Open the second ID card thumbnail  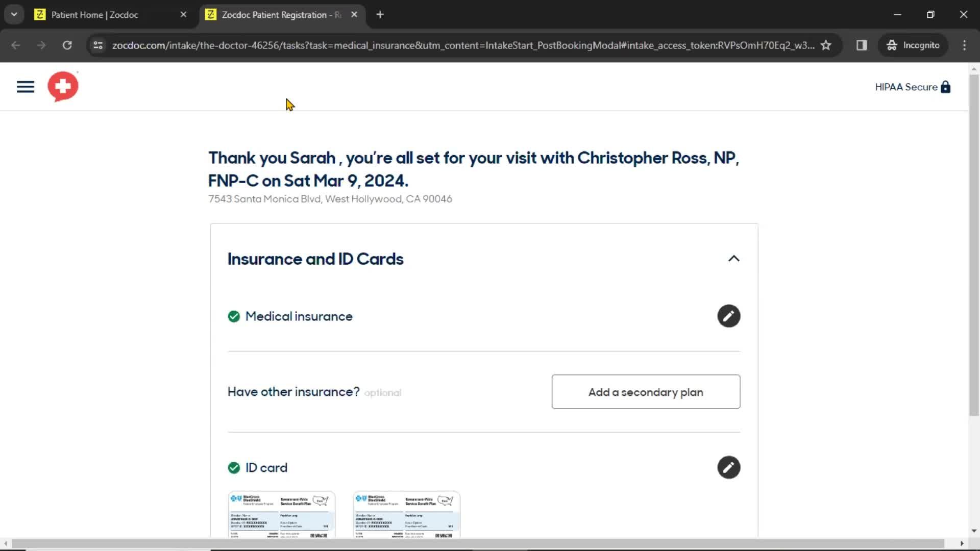click(406, 514)
